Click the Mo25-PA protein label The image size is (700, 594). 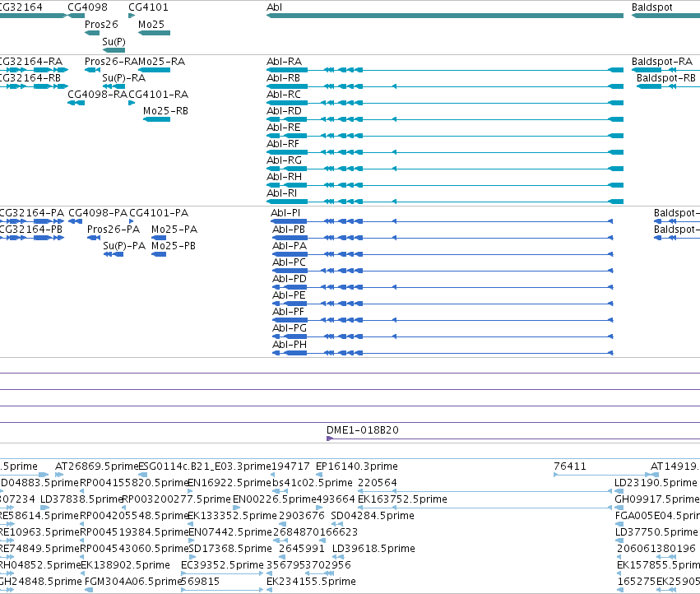tap(174, 229)
